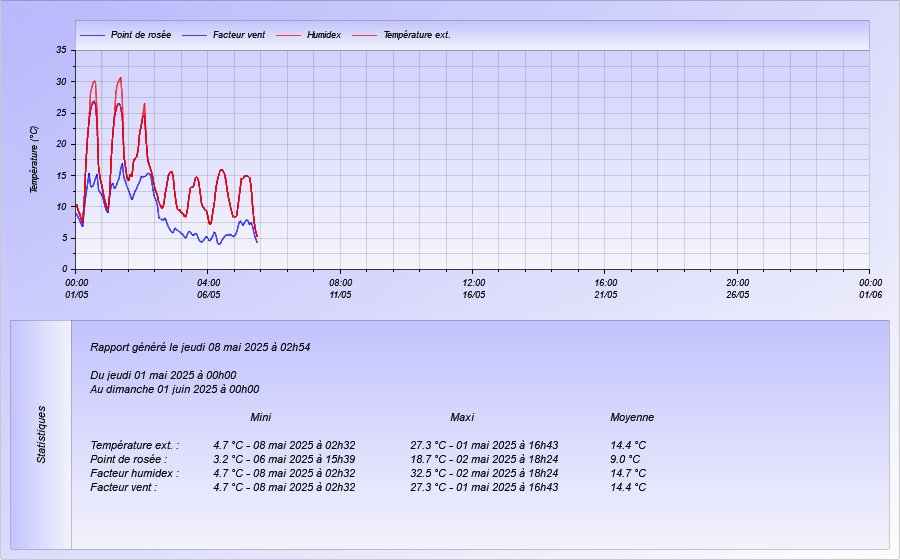Click Point de rosée mini "3.2 °C - 06 mai"
Image resolution: width=900 pixels, height=560 pixels.
[x=284, y=459]
